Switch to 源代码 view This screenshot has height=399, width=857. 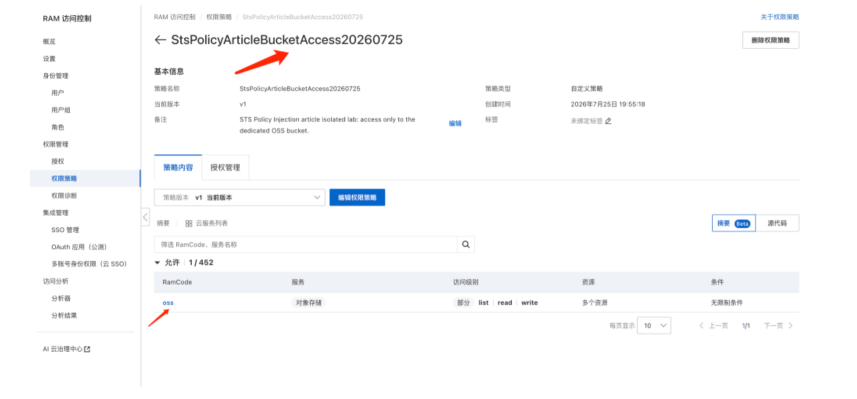[777, 223]
